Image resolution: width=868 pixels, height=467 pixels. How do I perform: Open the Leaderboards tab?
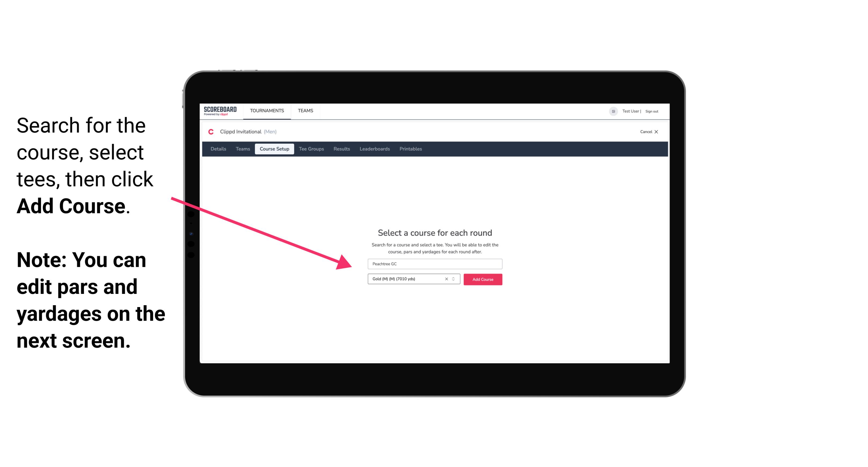374,149
